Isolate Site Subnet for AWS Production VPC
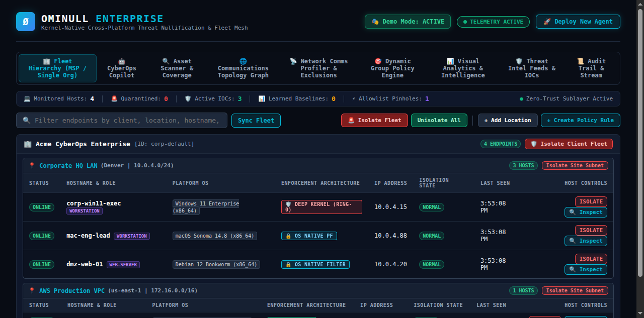Screen dimensions: 644x318 tap(575, 290)
